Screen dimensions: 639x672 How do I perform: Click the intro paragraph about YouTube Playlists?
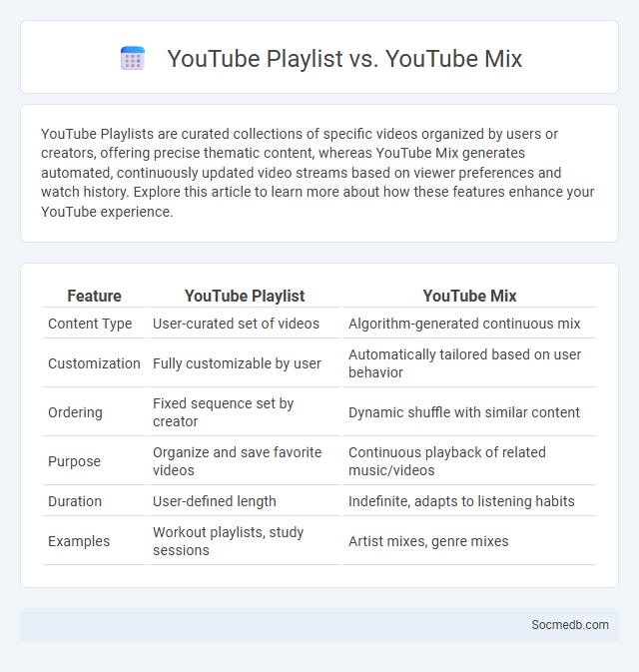click(x=318, y=173)
